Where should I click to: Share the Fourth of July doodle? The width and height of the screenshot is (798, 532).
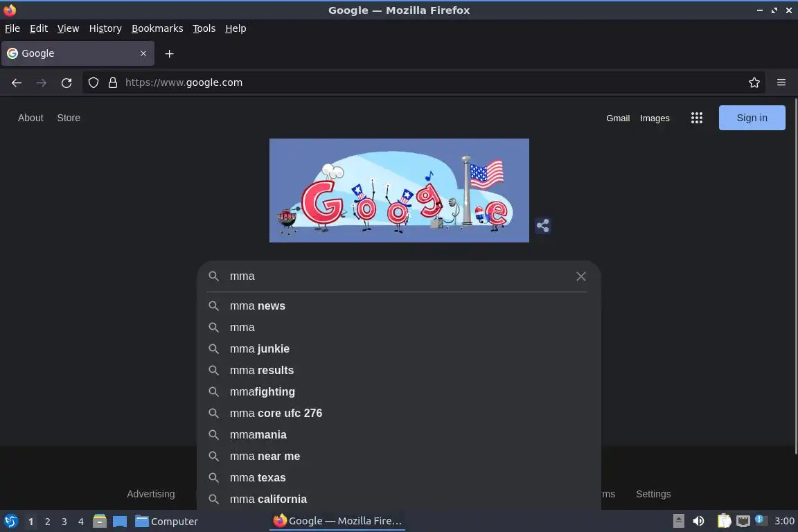[542, 226]
